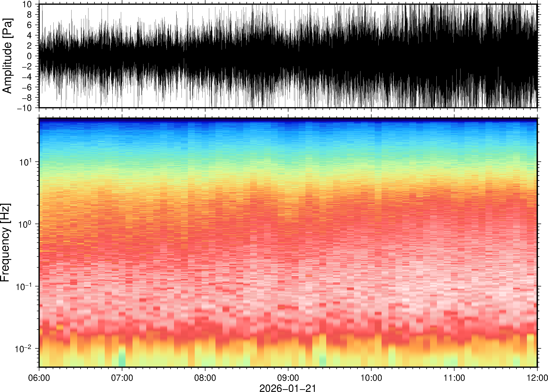Click the 07:00 time axis label
Screen dimensions: 548x392
point(122,378)
